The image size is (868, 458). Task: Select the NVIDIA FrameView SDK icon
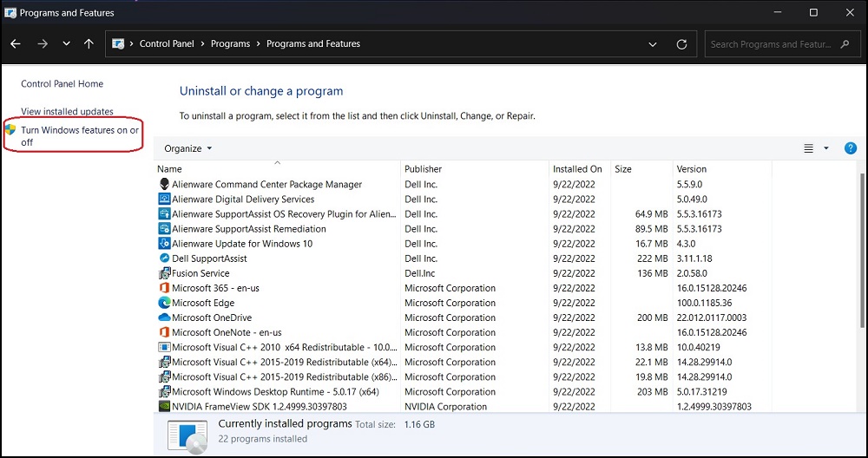(165, 406)
